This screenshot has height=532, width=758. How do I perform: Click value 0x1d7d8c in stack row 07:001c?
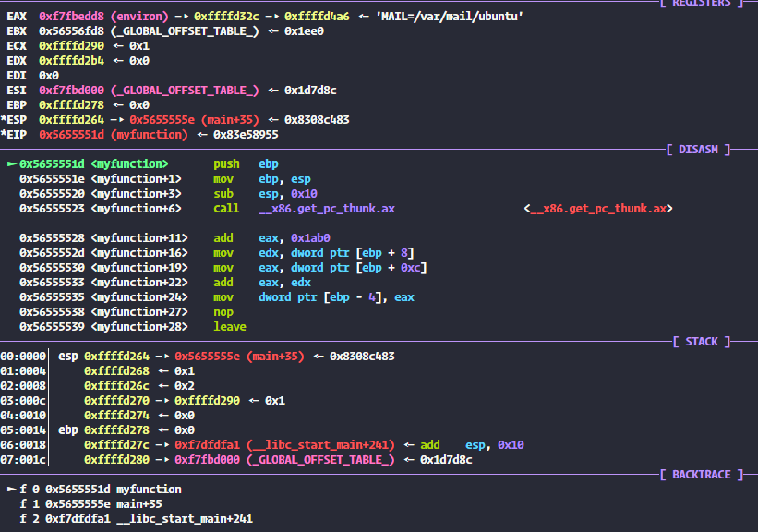pos(446,461)
